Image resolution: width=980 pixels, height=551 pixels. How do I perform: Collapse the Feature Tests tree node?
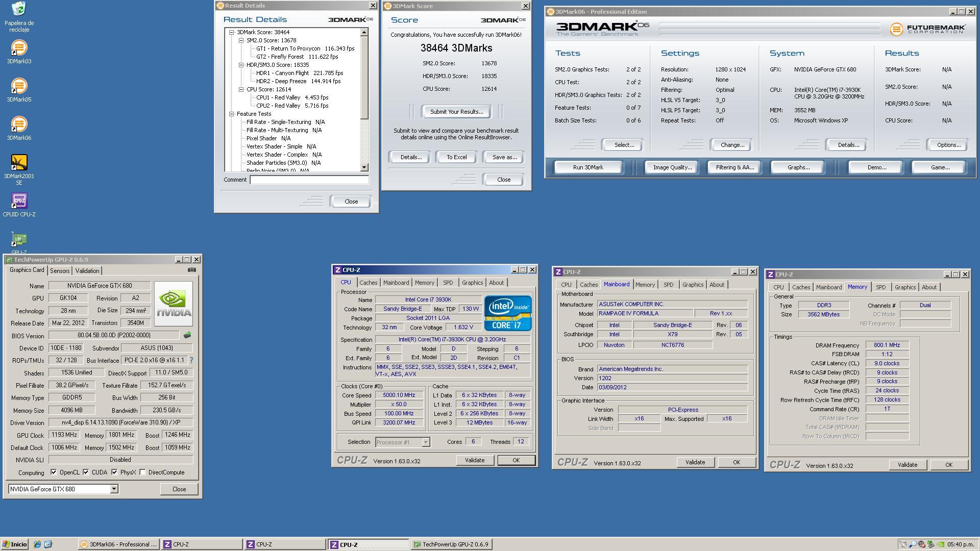pos(232,114)
